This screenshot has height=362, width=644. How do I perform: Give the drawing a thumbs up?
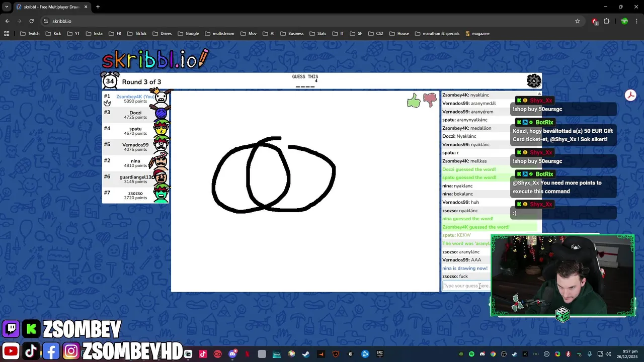tap(414, 101)
